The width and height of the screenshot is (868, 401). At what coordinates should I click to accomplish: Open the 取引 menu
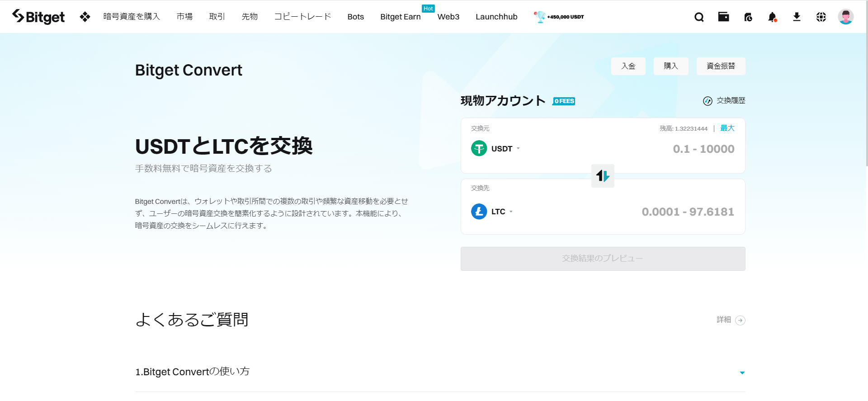[217, 17]
